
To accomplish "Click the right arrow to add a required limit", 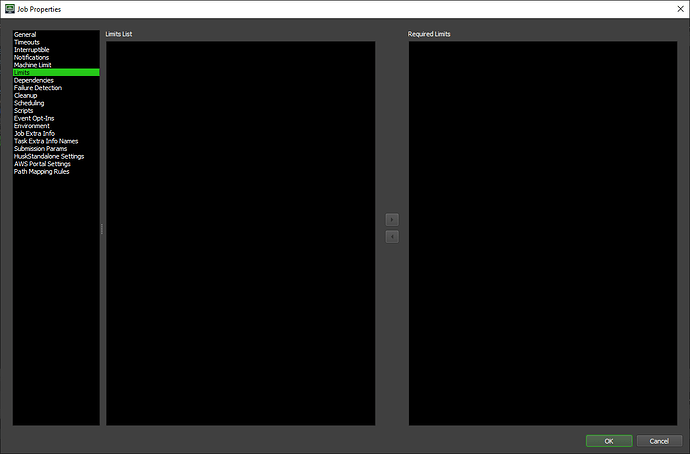I will pyautogui.click(x=392, y=220).
